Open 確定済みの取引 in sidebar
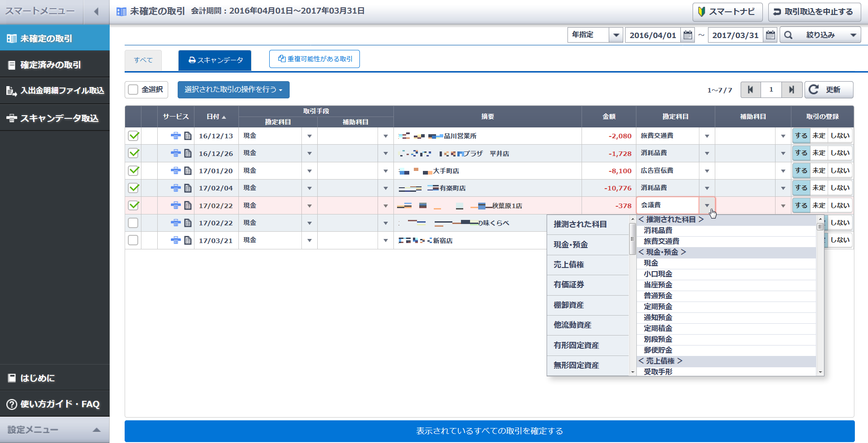The image size is (868, 443). point(54,65)
